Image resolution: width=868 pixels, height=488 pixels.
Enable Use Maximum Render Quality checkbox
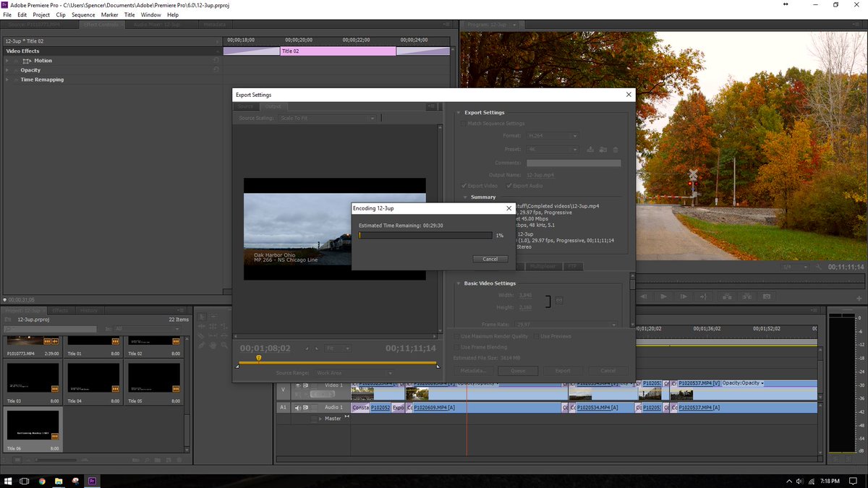(x=456, y=336)
